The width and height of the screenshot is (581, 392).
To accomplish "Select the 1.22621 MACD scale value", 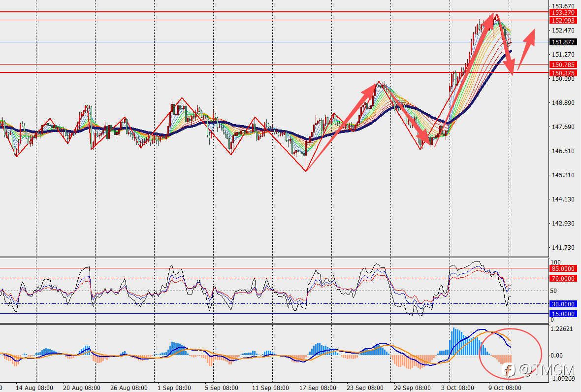I will click(562, 328).
